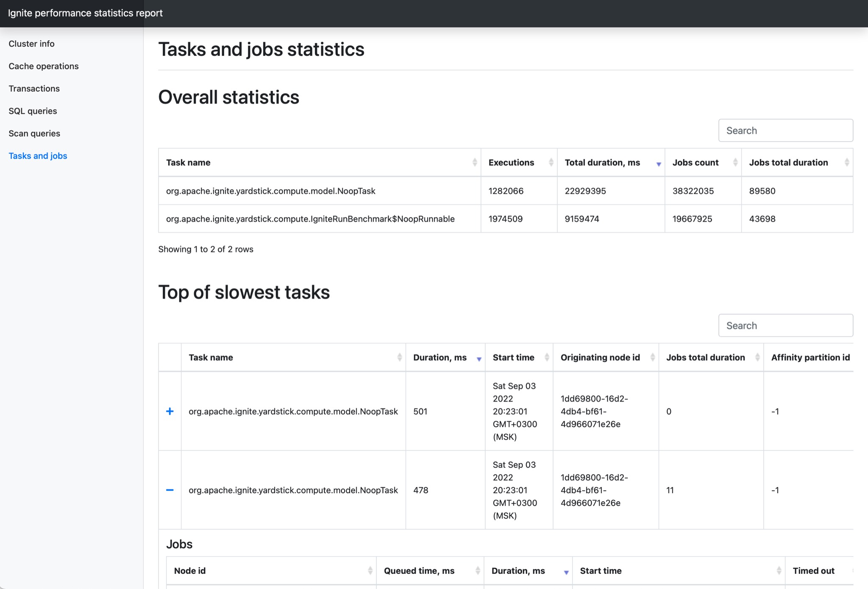
Task: Click the Top of slowest tasks Search box
Action: [785, 325]
